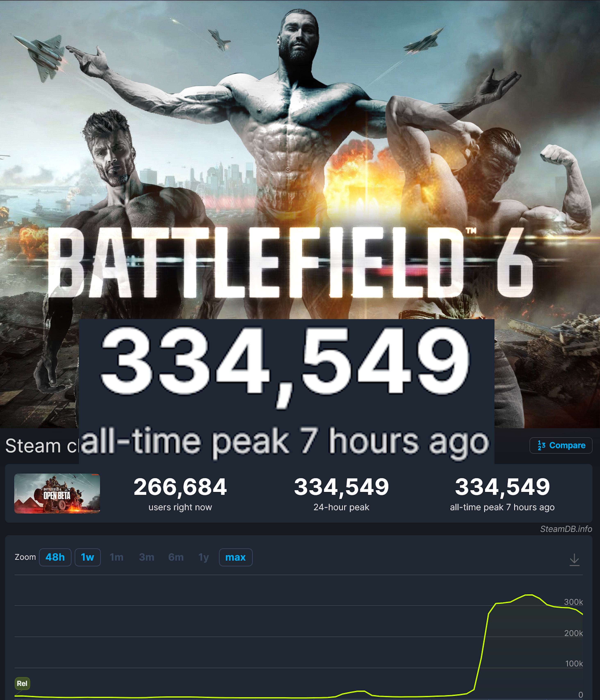
Task: Choose the 1m zoom option
Action: (117, 557)
